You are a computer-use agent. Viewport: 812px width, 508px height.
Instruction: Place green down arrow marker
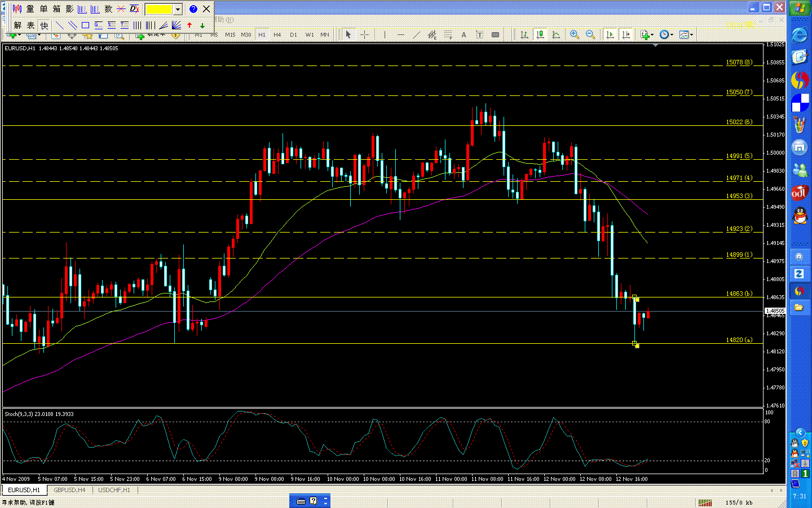click(202, 25)
